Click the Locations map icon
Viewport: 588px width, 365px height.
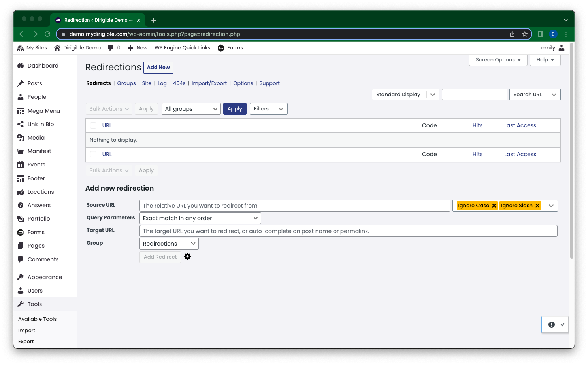pyautogui.click(x=21, y=192)
